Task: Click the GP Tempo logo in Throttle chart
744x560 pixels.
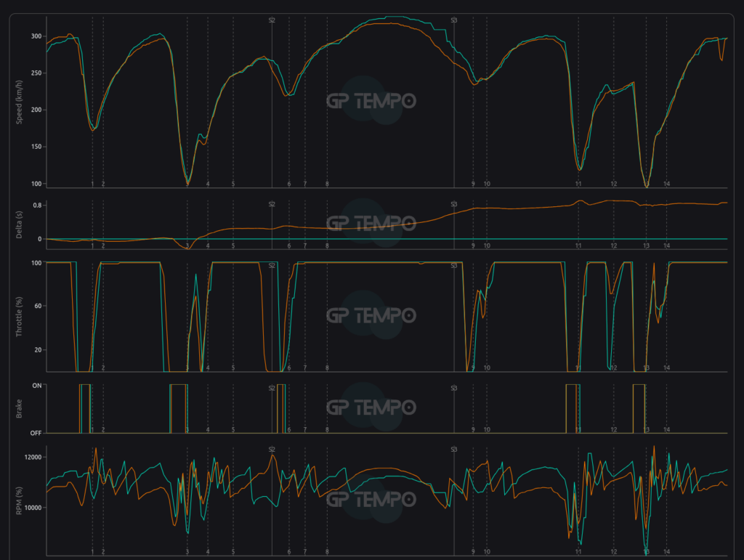Action: [371, 315]
